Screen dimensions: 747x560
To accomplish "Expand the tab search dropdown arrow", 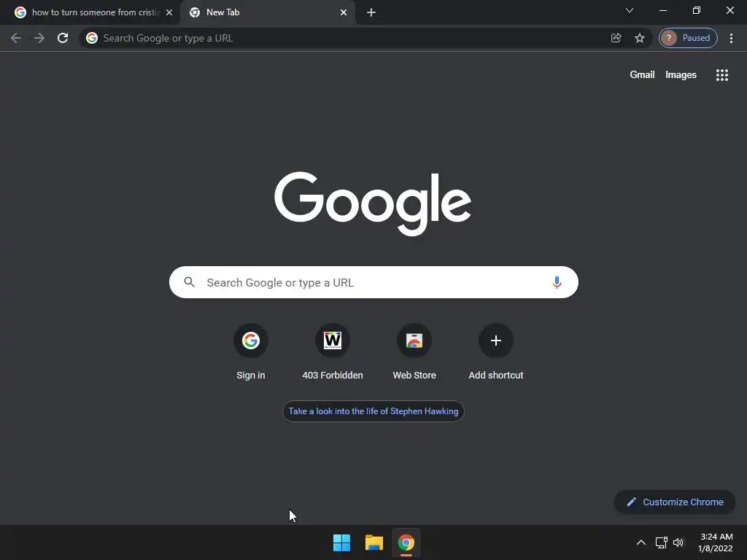I will (630, 10).
